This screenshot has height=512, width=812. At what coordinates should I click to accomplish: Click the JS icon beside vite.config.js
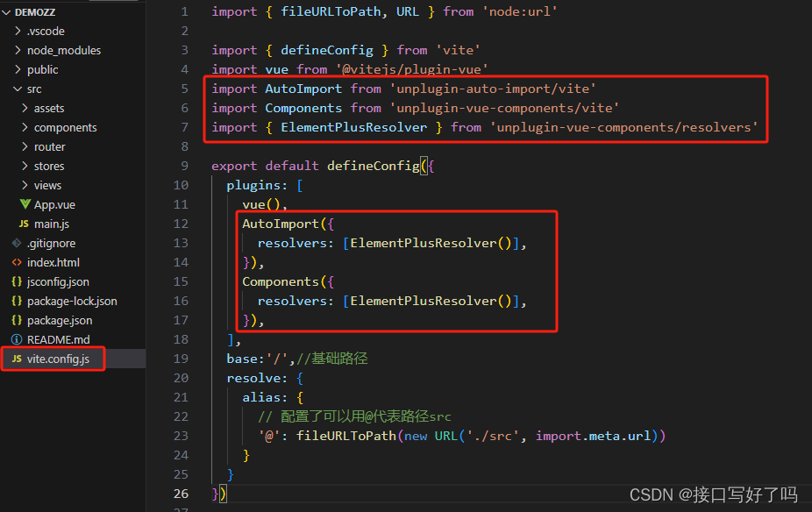(x=17, y=359)
